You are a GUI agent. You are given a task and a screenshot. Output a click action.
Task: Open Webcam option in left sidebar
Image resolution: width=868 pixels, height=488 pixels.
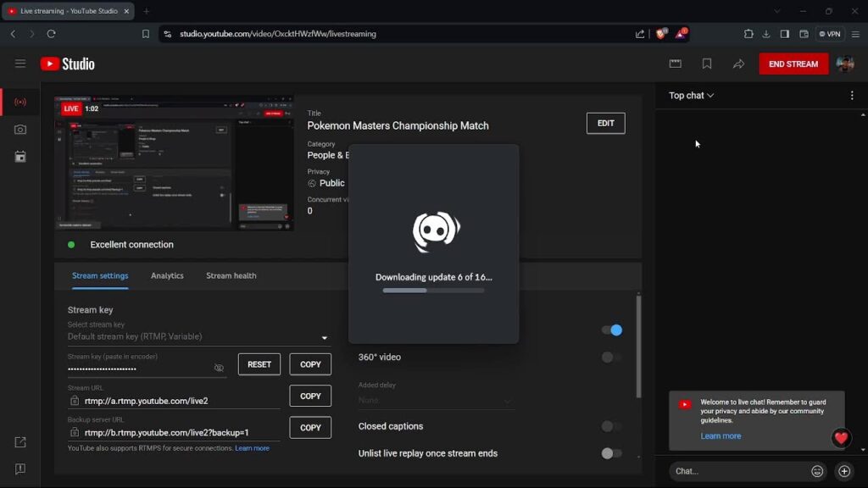(20, 130)
